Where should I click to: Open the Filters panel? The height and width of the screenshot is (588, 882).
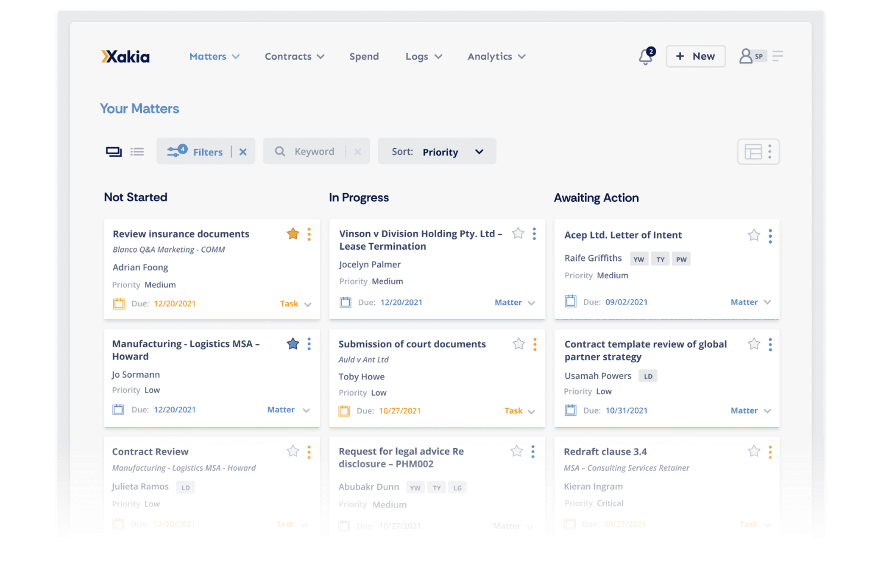(194, 151)
